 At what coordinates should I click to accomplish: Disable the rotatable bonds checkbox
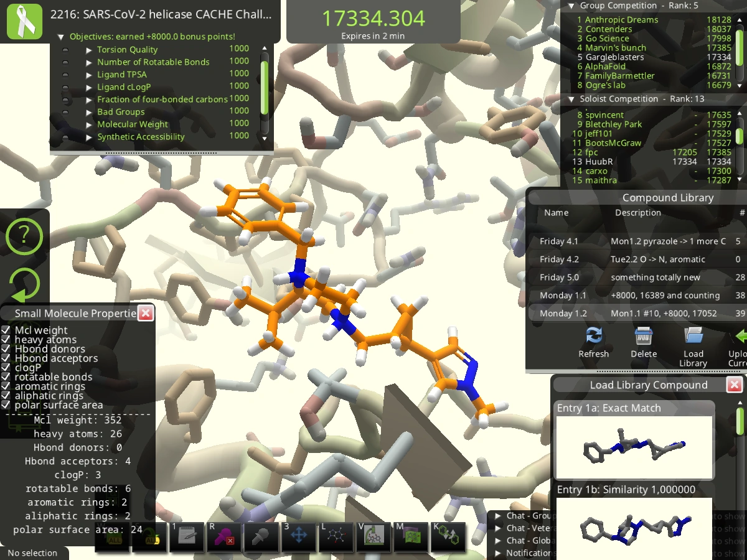(5, 377)
